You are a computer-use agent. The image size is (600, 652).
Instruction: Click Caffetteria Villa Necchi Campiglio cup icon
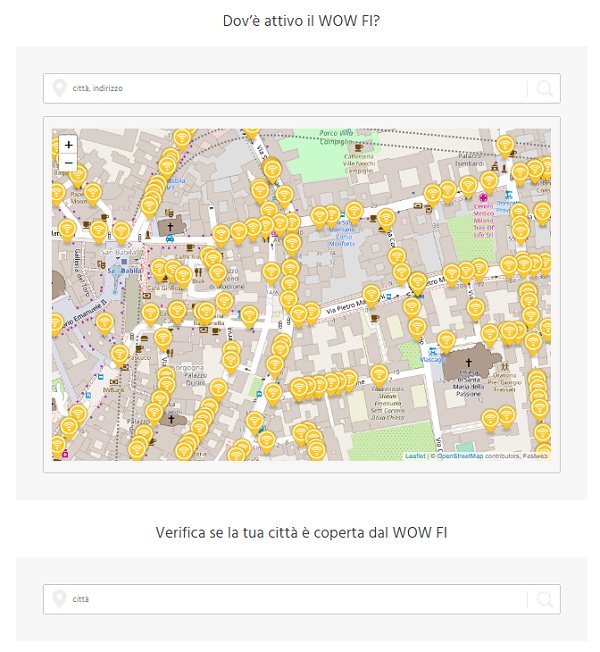pos(358,147)
